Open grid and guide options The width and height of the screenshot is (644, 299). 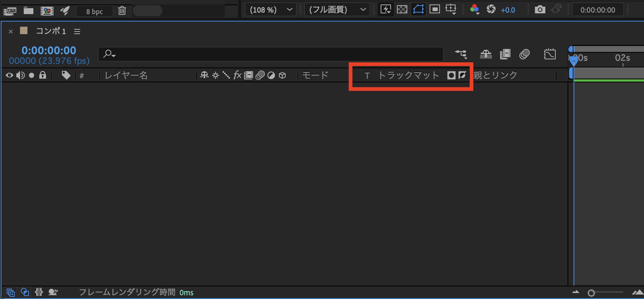(451, 10)
